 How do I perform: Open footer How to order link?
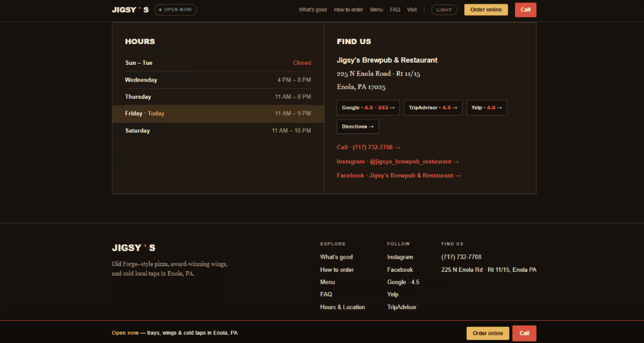coord(337,270)
